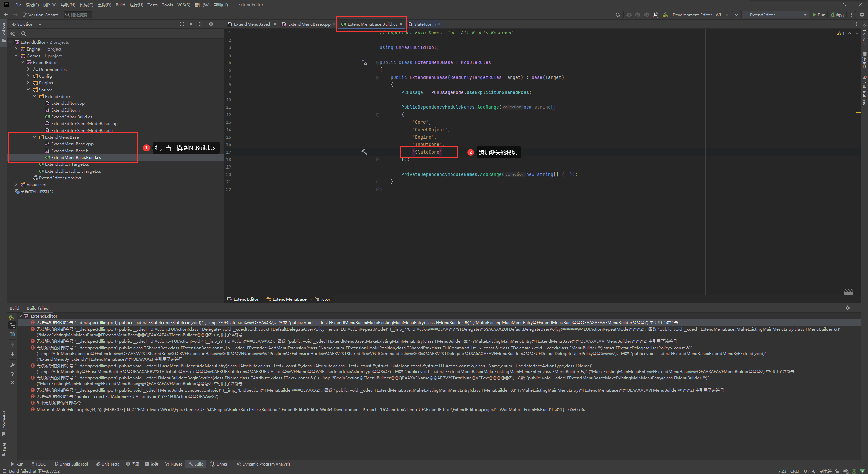The width and height of the screenshot is (868, 474).
Task: Click the Unreal Engine status icon in toolbar
Action: coord(655,15)
